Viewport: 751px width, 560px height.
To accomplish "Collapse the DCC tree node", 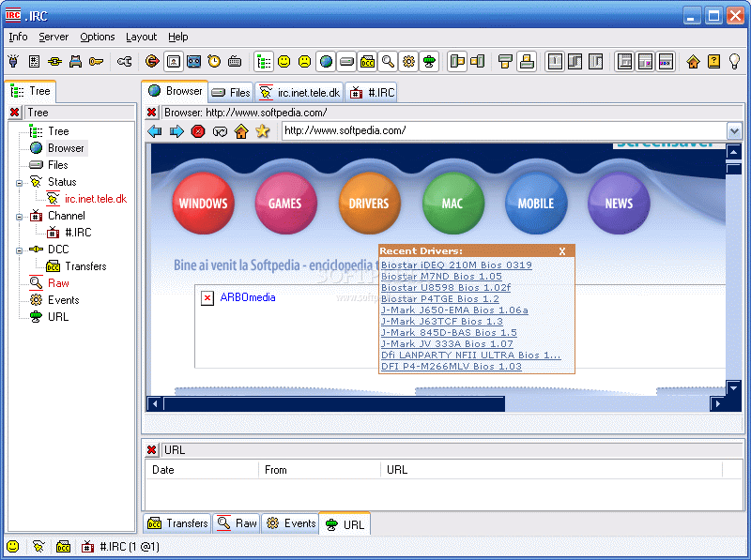I will [19, 250].
